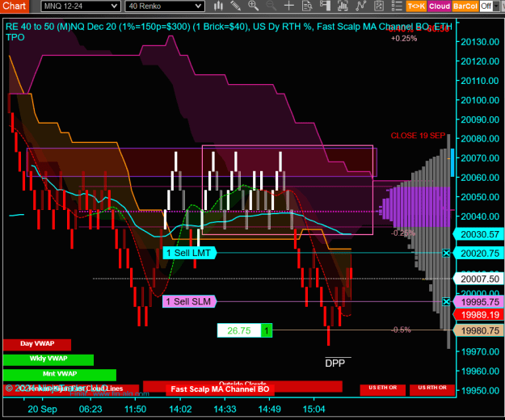This screenshot has width=505, height=420.
Task: Click the Day VWAP legend label
Action: pyautogui.click(x=37, y=344)
